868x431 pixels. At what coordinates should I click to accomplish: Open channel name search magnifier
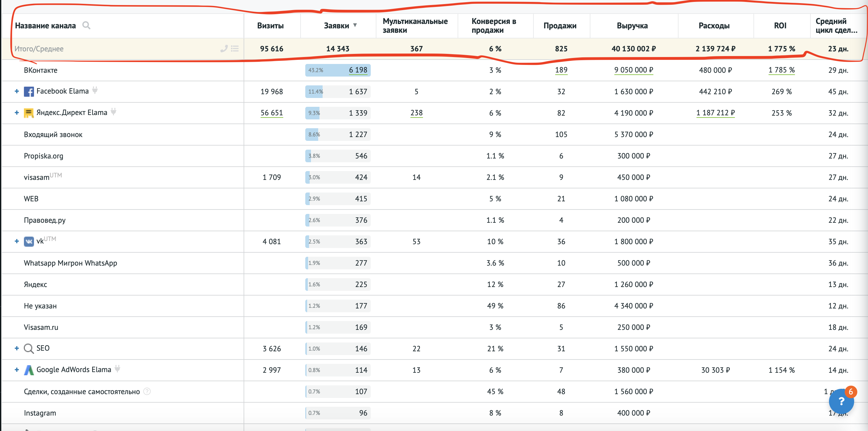(x=86, y=25)
